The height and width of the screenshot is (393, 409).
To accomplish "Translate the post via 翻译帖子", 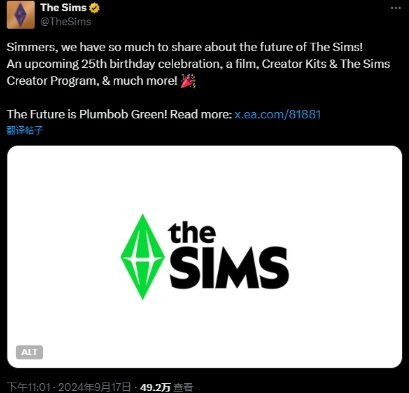I will tap(25, 130).
